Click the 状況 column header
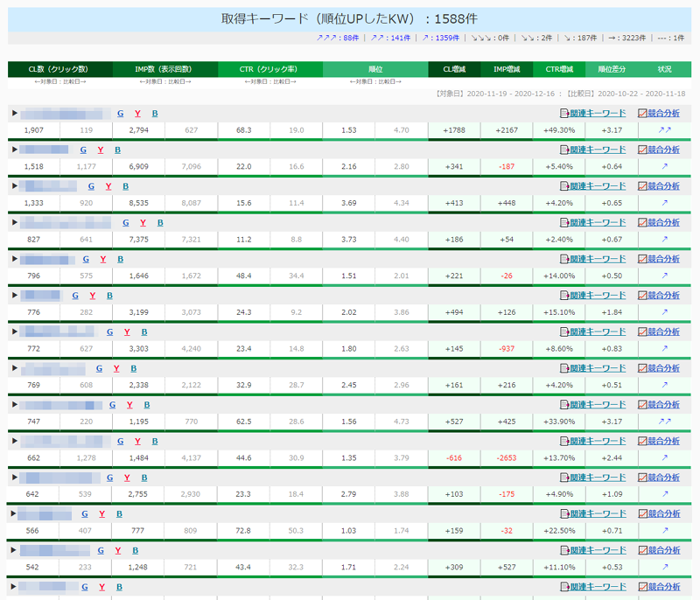The width and height of the screenshot is (700, 600). pyautogui.click(x=664, y=69)
